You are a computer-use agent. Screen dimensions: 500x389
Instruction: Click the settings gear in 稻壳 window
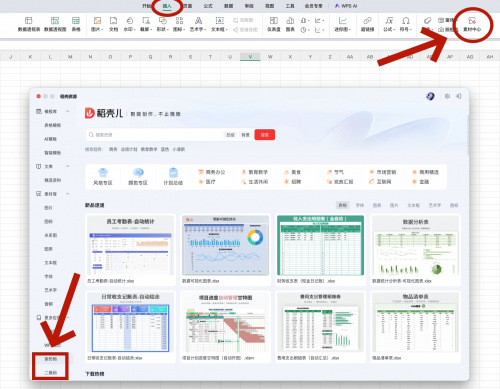[447, 96]
